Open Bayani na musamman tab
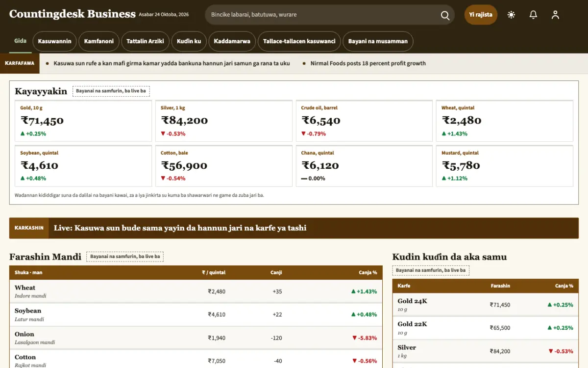 [x=378, y=41]
